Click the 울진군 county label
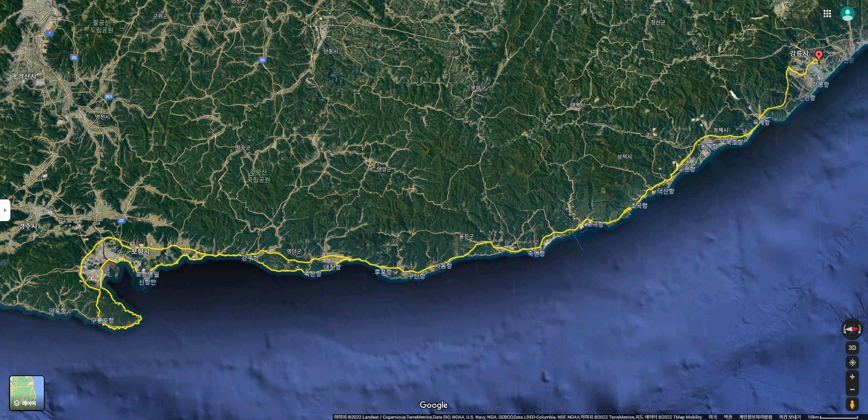The image size is (868, 420). (x=466, y=236)
